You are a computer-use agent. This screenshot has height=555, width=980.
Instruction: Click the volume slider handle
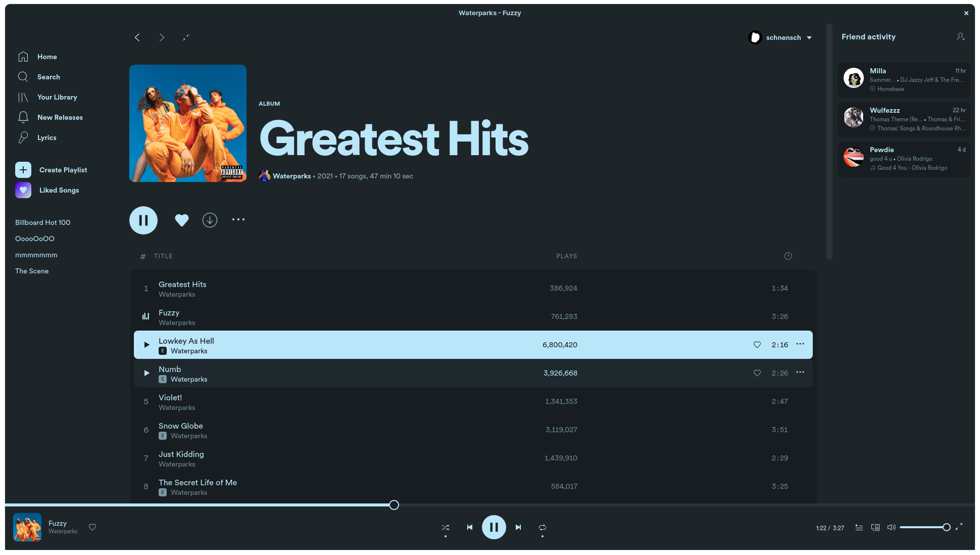[946, 527]
